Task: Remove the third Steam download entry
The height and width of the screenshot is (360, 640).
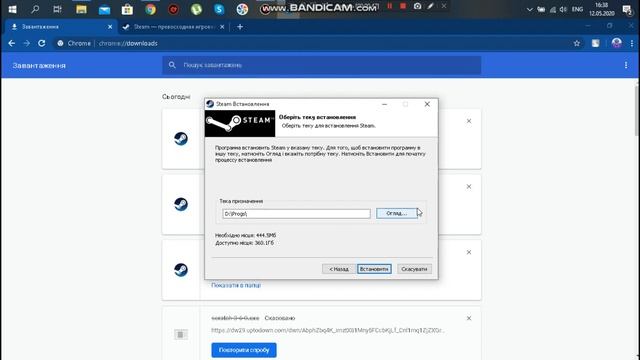Action: (469, 252)
